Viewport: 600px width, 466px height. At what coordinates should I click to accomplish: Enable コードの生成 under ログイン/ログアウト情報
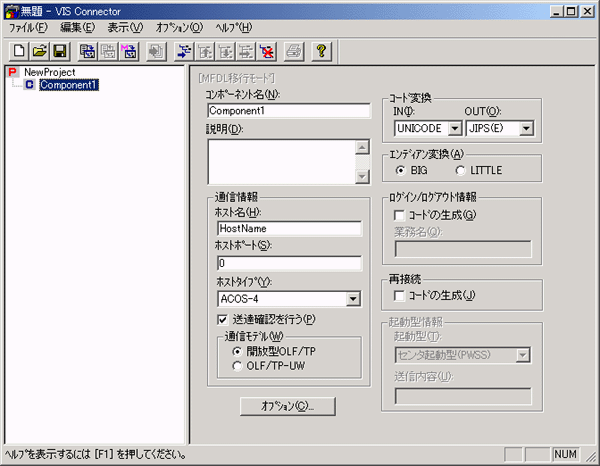pyautogui.click(x=400, y=215)
